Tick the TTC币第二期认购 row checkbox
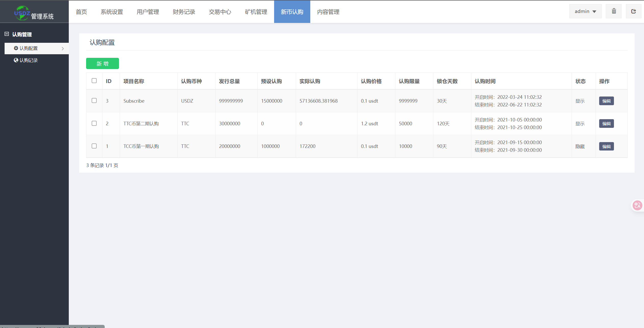Image resolution: width=644 pixels, height=328 pixels. [94, 123]
